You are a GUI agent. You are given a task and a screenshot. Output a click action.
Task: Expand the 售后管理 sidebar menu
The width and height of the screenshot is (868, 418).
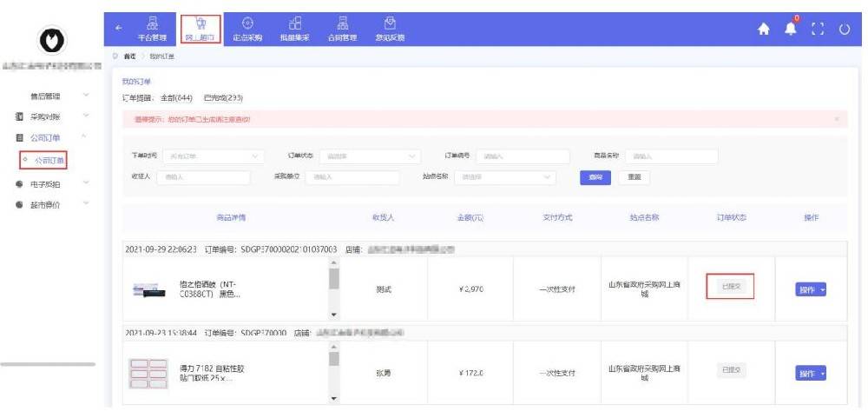point(52,95)
